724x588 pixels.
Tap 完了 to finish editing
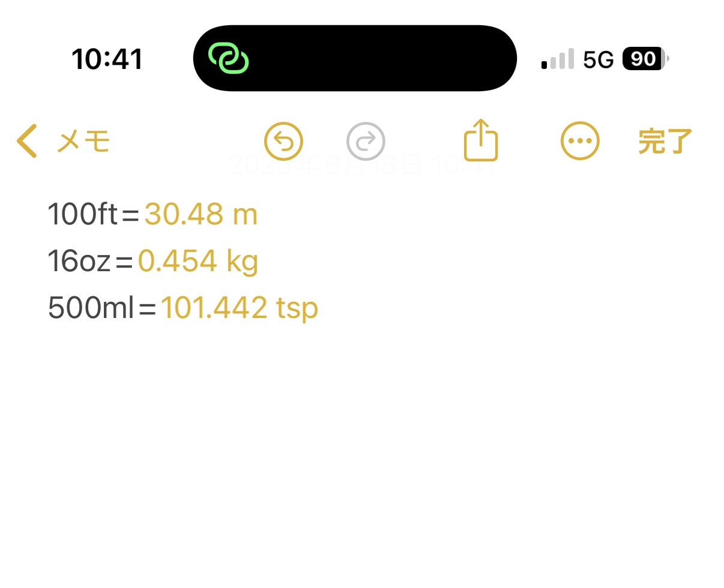coord(665,142)
